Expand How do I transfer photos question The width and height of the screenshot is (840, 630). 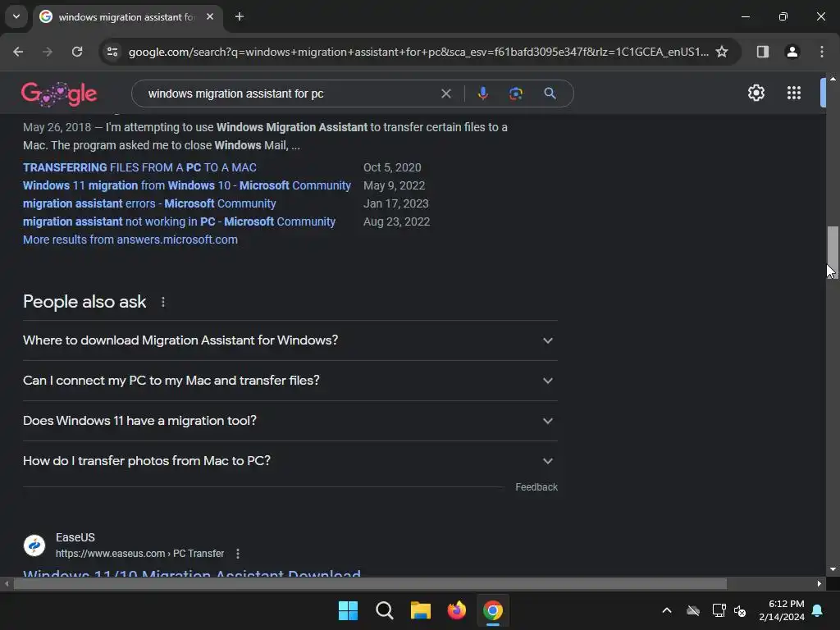290,461
